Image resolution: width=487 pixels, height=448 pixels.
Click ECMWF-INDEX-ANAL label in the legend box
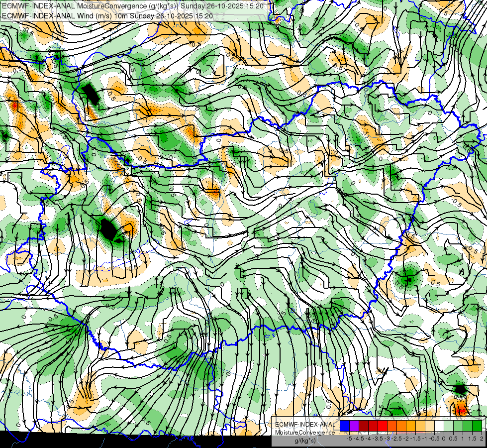pyautogui.click(x=305, y=425)
